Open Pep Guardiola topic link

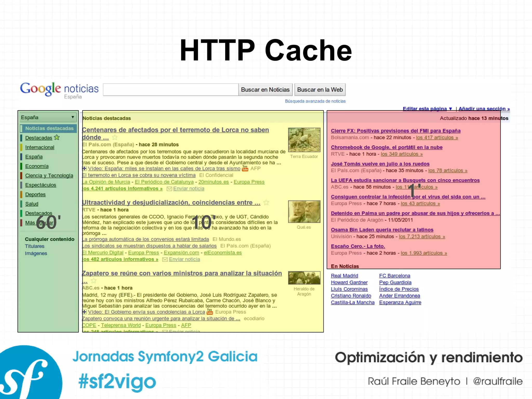pos(395,283)
